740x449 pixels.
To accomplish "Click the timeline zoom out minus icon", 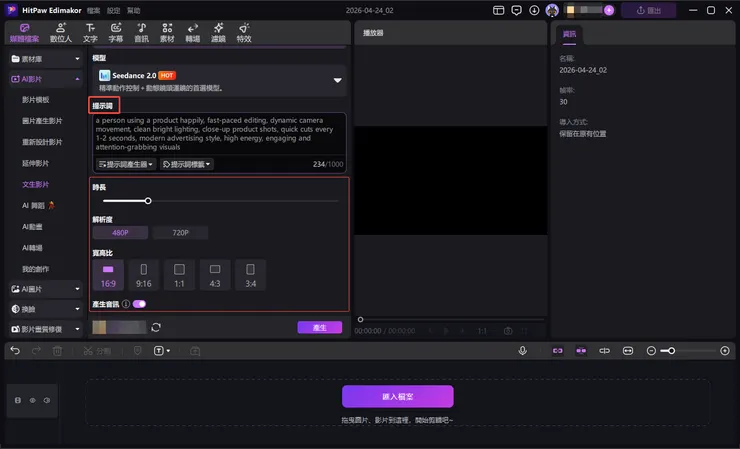I will point(651,351).
